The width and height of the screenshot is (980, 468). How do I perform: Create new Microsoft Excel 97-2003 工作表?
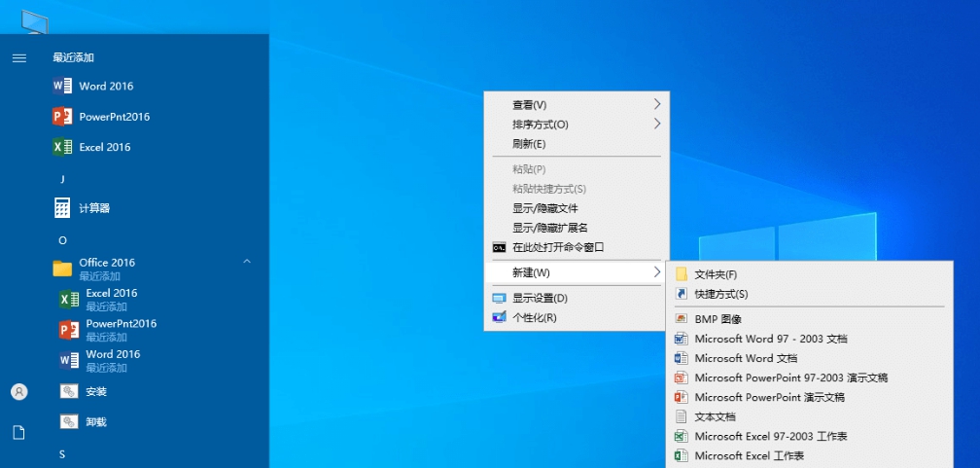pyautogui.click(x=810, y=436)
